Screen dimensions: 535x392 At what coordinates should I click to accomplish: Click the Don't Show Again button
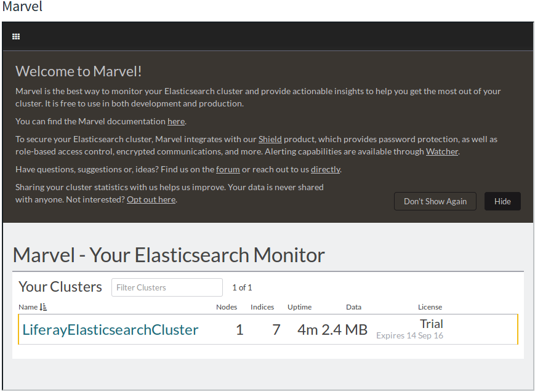click(x=435, y=201)
